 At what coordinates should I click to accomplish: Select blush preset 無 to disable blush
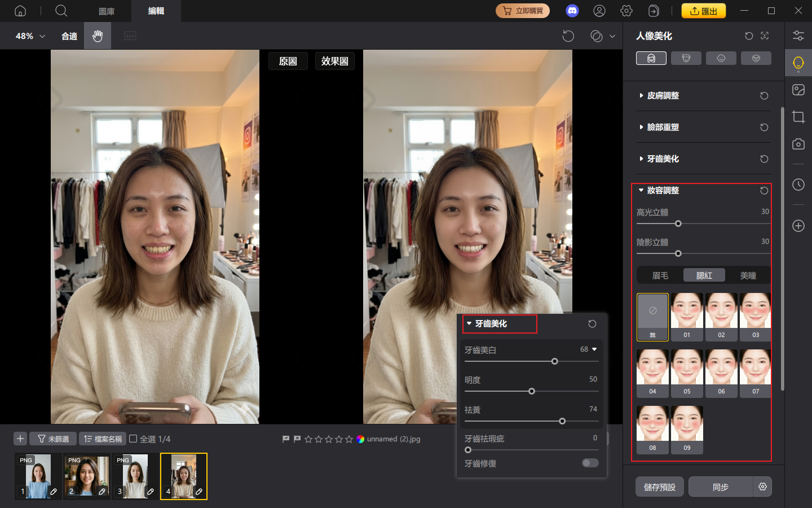click(x=652, y=317)
